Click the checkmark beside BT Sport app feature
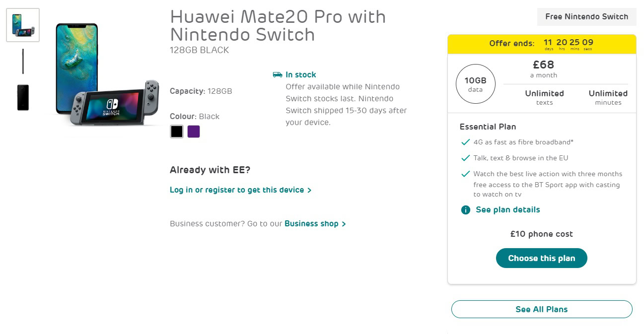 [465, 174]
